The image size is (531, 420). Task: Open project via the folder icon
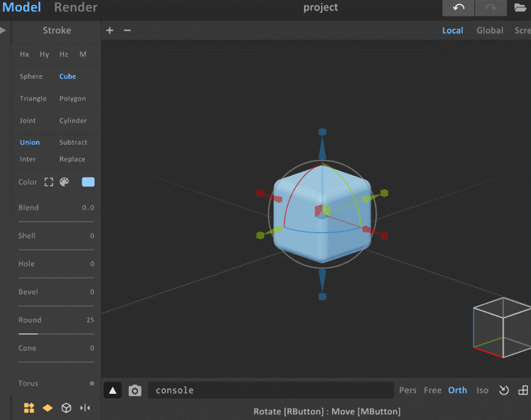[x=520, y=8]
